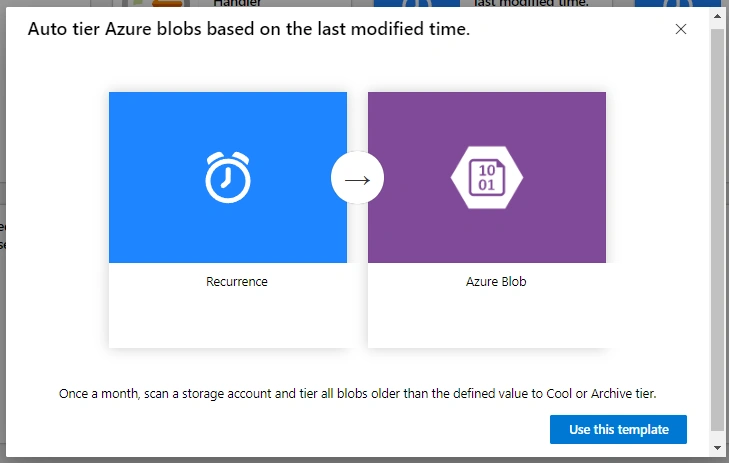Screen dimensions: 729x463
Task: Click the dimmed blue tile left of 'last modified time.'
Action: coord(417,3)
